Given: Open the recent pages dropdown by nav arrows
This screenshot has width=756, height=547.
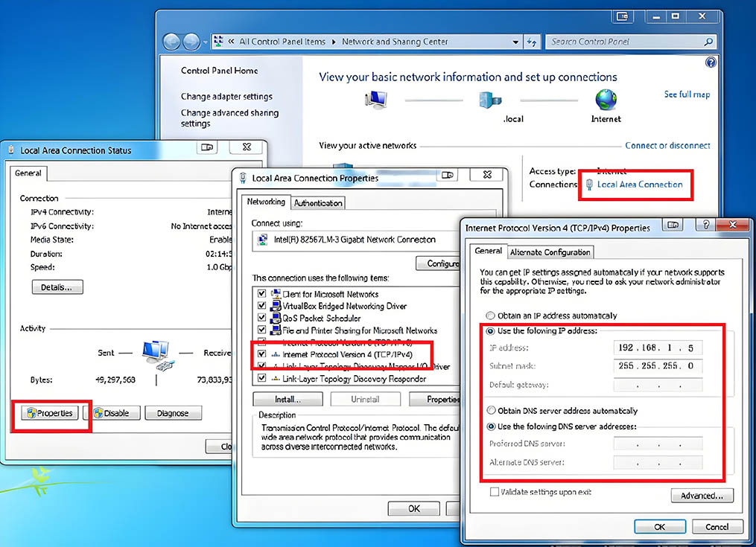Looking at the screenshot, I should pos(205,42).
